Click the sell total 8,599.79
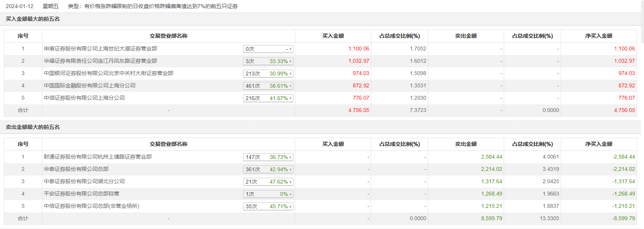Viewport: 644px width, 229px height. 491,218
